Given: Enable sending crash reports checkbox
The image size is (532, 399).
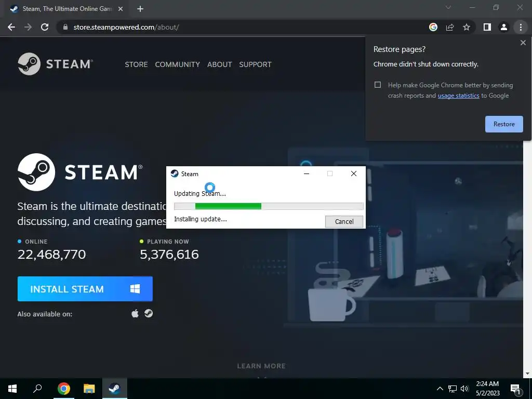Looking at the screenshot, I should point(378,85).
